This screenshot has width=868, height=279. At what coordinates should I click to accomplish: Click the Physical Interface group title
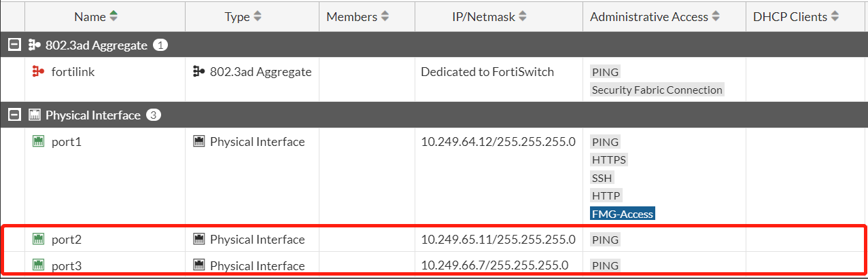point(93,115)
